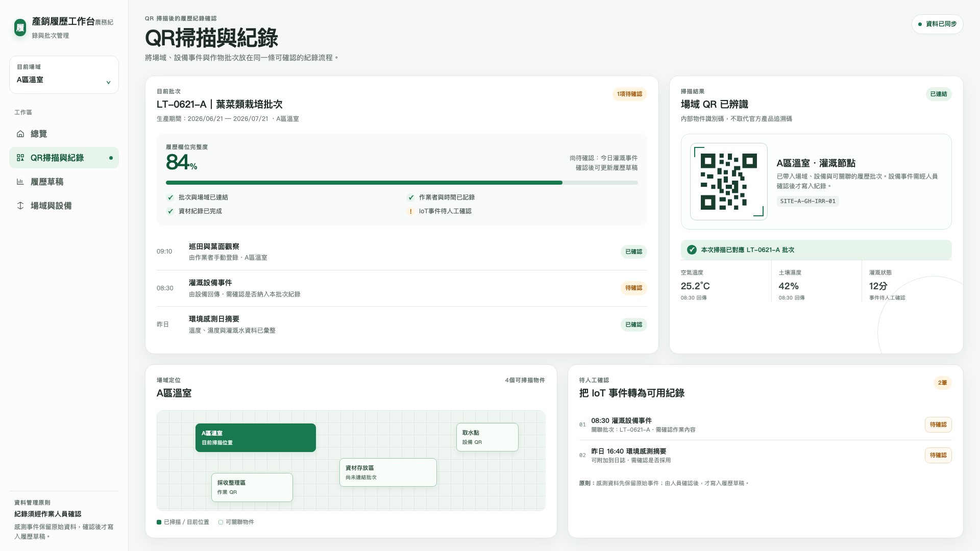This screenshot has height=551, width=980.
Task: Click the 25.2°C air temperature value
Action: (695, 286)
